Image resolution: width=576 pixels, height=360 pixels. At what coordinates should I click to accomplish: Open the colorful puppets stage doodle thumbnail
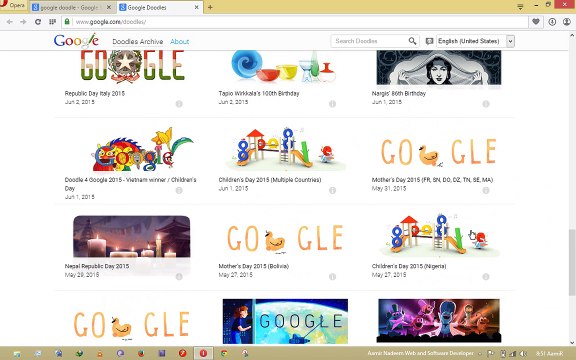point(439,321)
